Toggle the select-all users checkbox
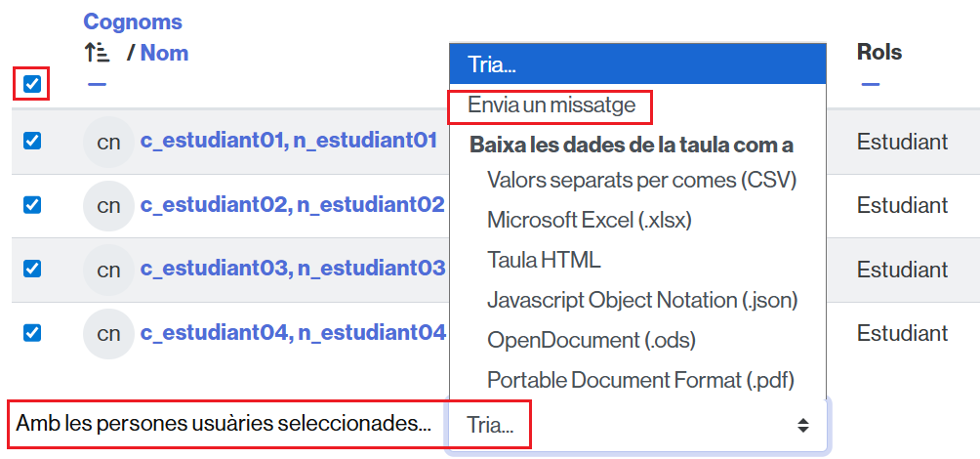The image size is (980, 459). click(x=32, y=84)
